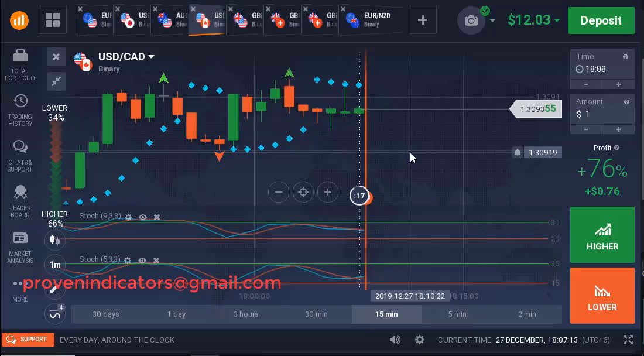Open Trading History from the sidebar
This screenshot has height=356, width=644.
20,101
